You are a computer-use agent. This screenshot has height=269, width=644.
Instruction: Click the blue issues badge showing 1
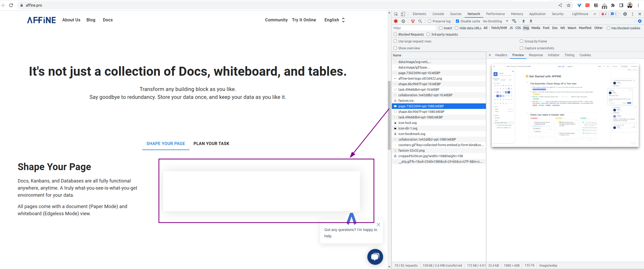click(614, 14)
